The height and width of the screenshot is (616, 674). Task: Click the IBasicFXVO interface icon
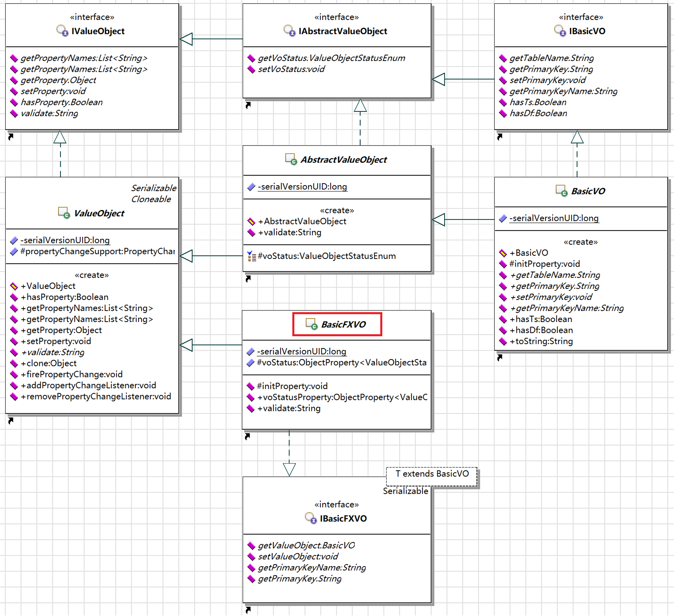coord(311,518)
